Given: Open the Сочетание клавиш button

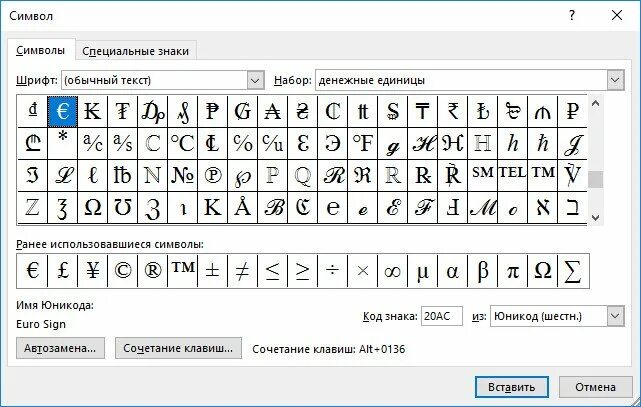Looking at the screenshot, I should pyautogui.click(x=178, y=348).
